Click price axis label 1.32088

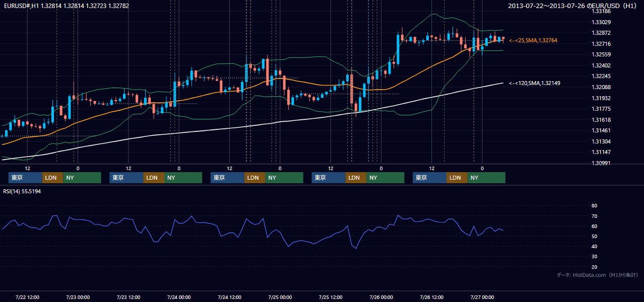coord(601,87)
